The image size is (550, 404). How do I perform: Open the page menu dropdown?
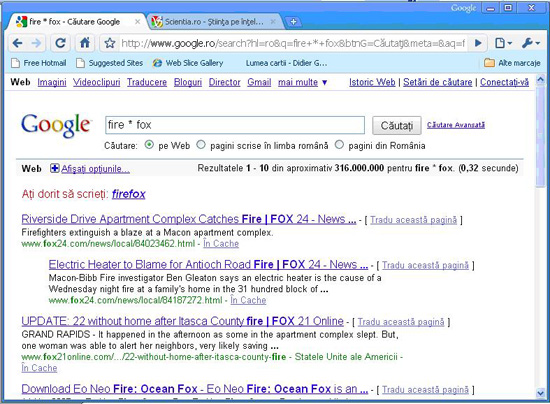(503, 43)
